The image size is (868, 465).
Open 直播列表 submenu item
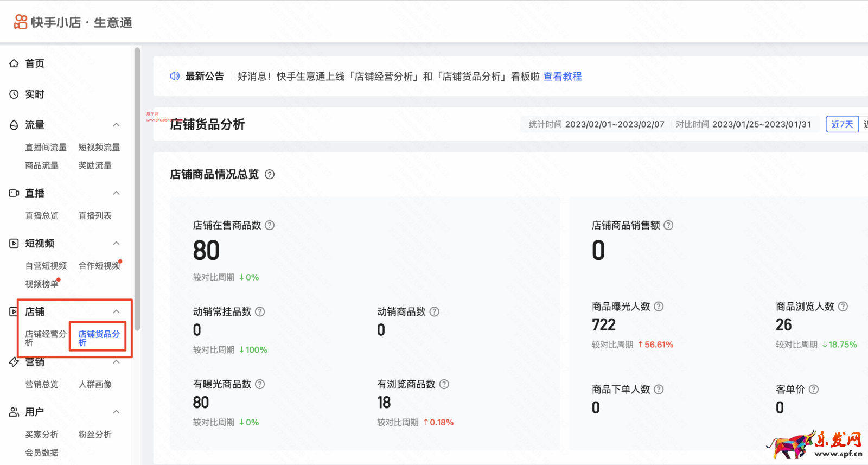click(95, 216)
